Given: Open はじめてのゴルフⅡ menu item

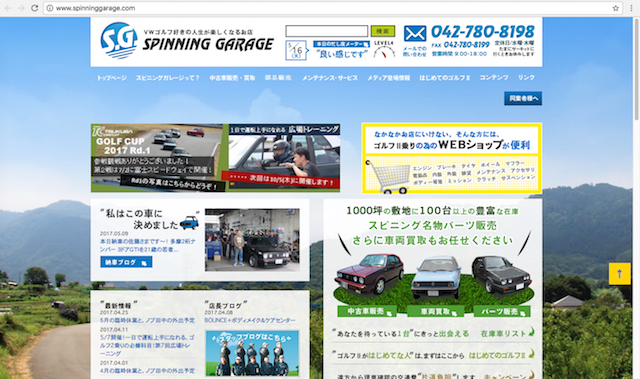Looking at the screenshot, I should [x=444, y=78].
